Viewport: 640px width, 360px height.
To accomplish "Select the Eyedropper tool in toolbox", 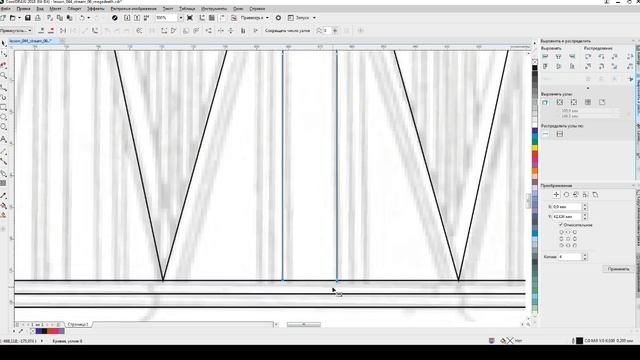I will tap(4, 196).
